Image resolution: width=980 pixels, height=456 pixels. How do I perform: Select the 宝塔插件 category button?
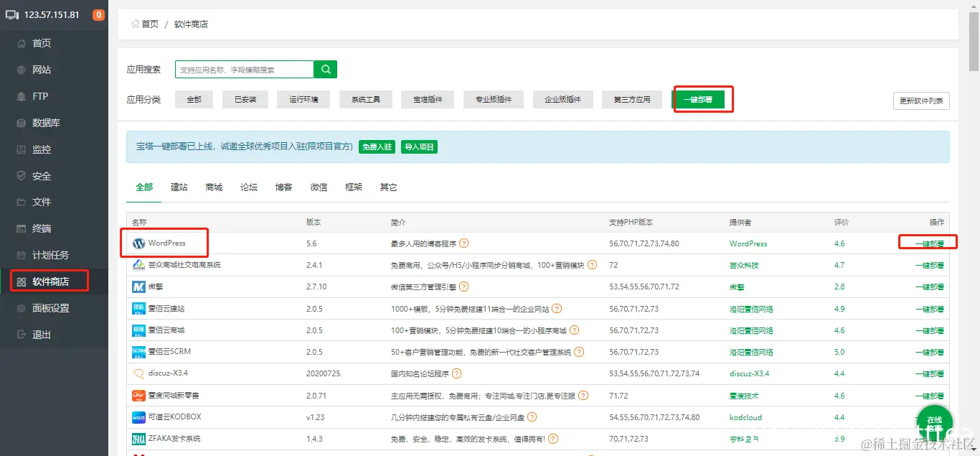point(428,100)
